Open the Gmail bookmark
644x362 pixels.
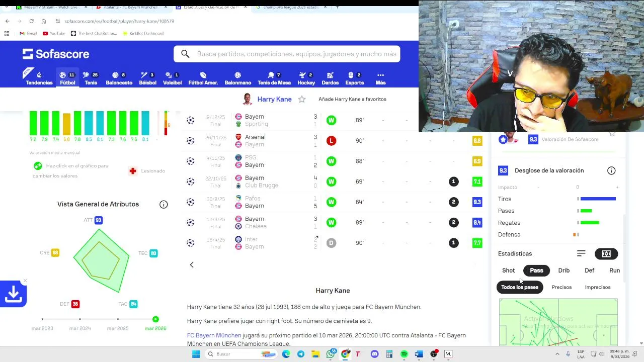[28, 33]
